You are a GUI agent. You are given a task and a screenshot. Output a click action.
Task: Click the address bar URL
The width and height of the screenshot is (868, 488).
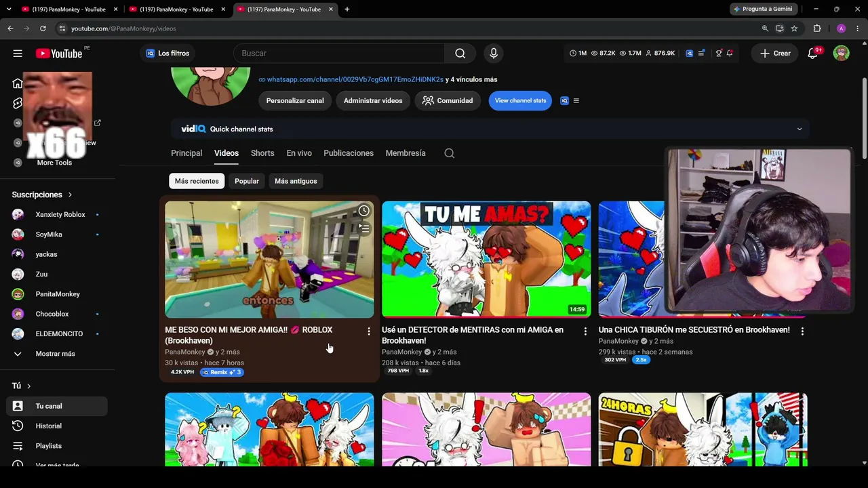(x=123, y=28)
